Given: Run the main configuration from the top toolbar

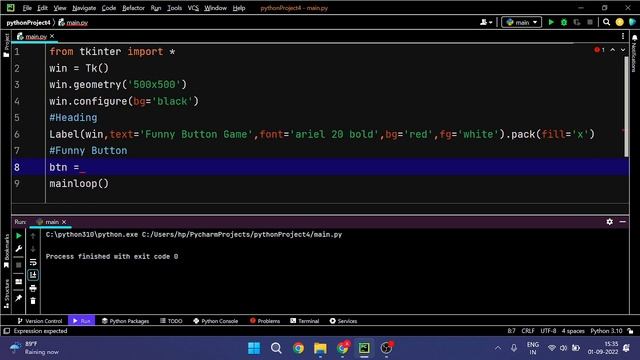Looking at the screenshot, I should 551,22.
